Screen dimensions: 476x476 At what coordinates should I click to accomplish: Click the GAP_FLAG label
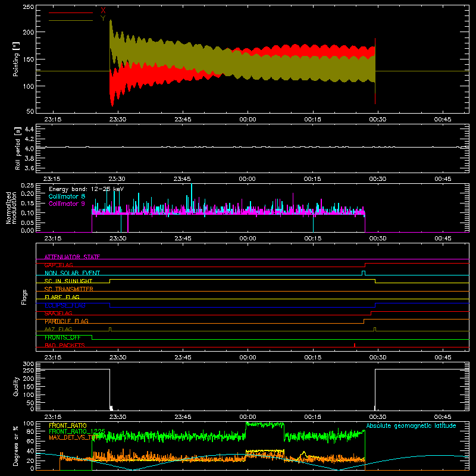point(58,265)
